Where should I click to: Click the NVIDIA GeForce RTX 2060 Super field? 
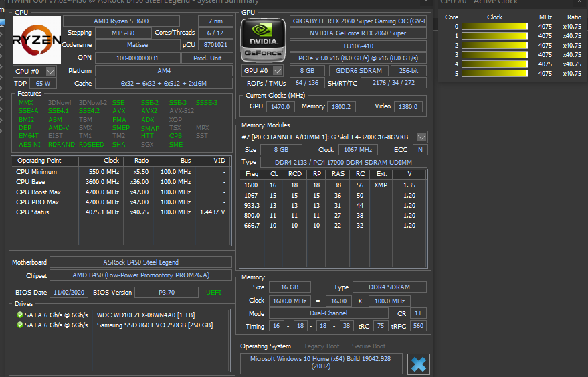pos(358,33)
